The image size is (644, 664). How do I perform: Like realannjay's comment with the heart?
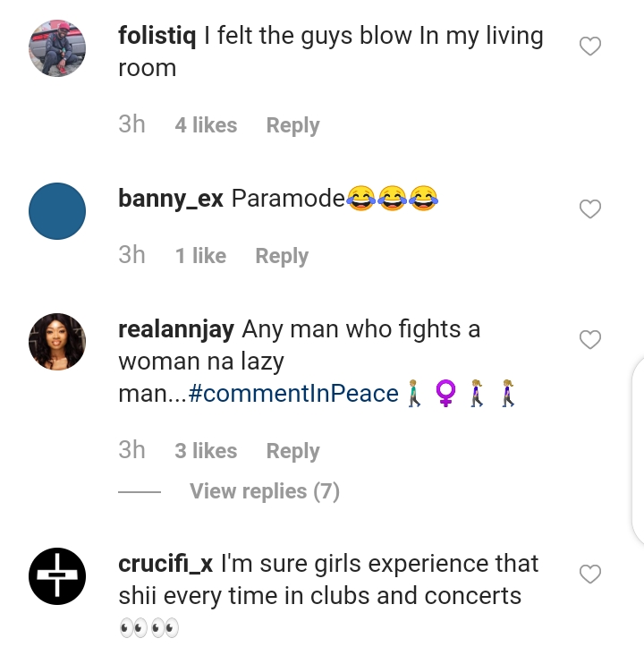pyautogui.click(x=589, y=340)
